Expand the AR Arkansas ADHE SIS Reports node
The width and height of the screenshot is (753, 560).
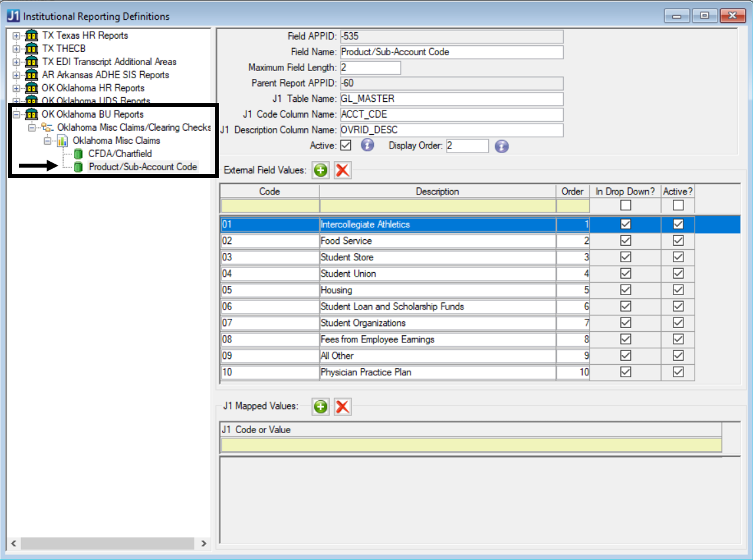pos(17,75)
